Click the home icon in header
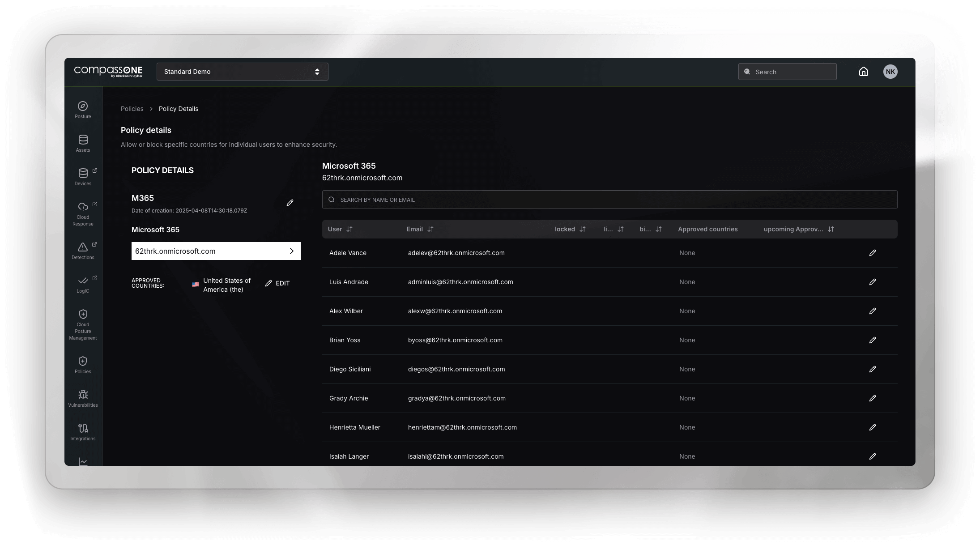Screen dimensions: 980x545 pyautogui.click(x=864, y=72)
